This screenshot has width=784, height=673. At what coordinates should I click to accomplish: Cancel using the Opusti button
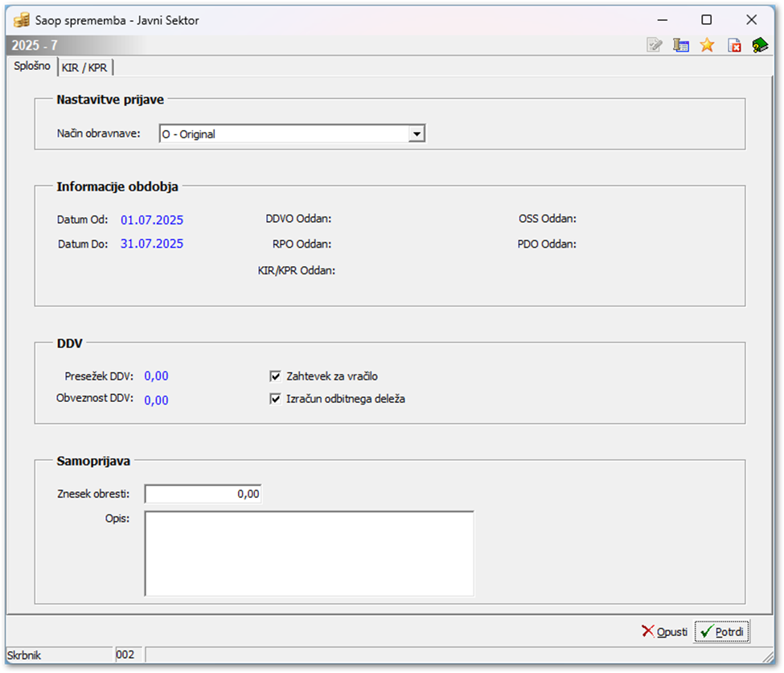pos(664,631)
